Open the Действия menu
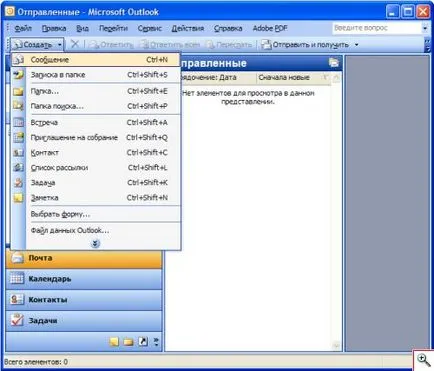Screen dimensions: 434x371 188,28
